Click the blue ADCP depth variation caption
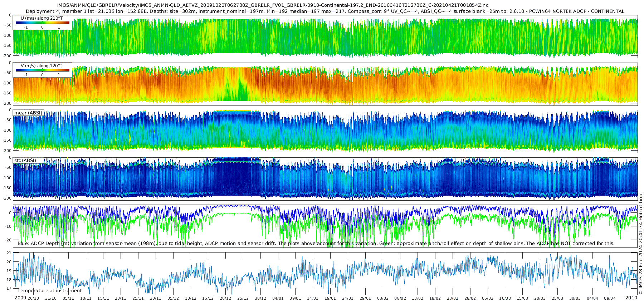This screenshot has width=644, height=304. (316, 243)
